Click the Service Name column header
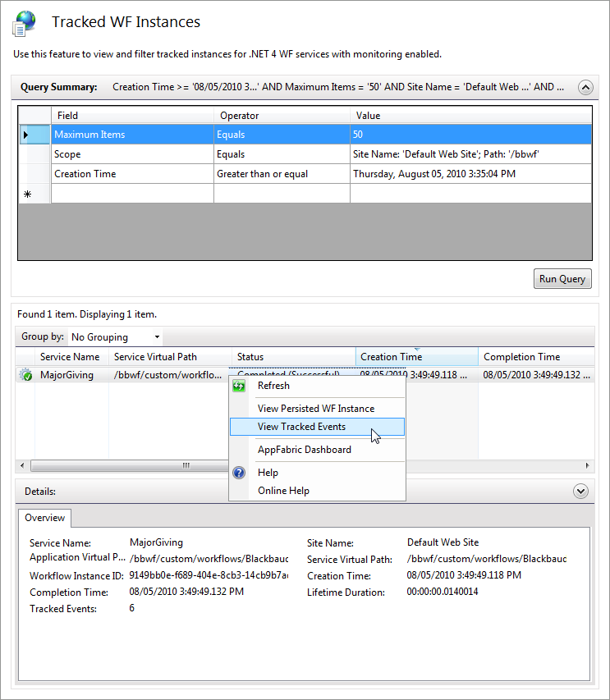Viewport: 610px width, 700px height. (x=70, y=357)
